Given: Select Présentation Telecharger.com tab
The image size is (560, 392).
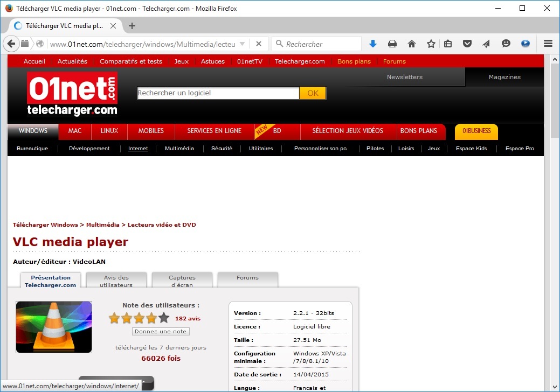Looking at the screenshot, I should click(x=50, y=281).
